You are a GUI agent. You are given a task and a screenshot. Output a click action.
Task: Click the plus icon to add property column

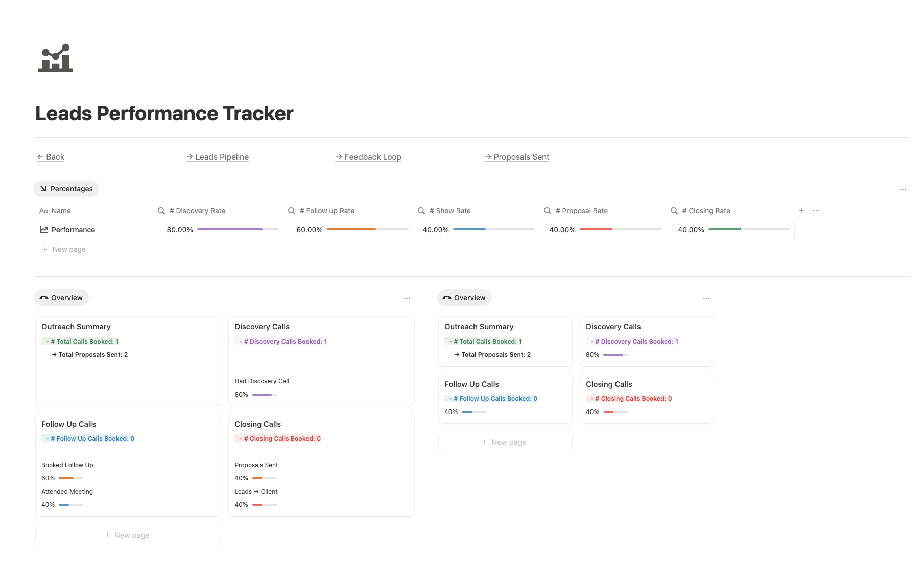801,211
